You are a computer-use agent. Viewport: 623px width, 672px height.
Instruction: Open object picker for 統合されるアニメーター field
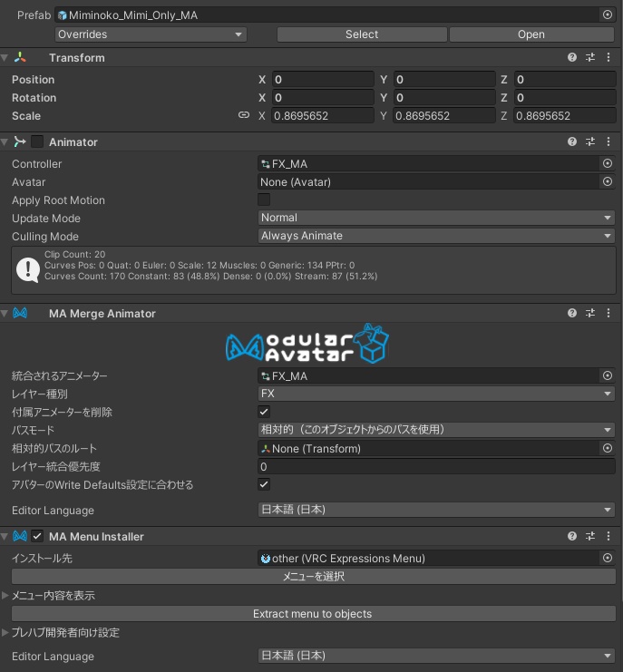pos(608,375)
